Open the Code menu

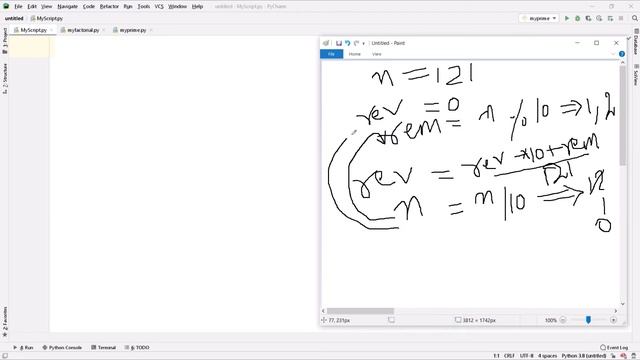pyautogui.click(x=89, y=7)
